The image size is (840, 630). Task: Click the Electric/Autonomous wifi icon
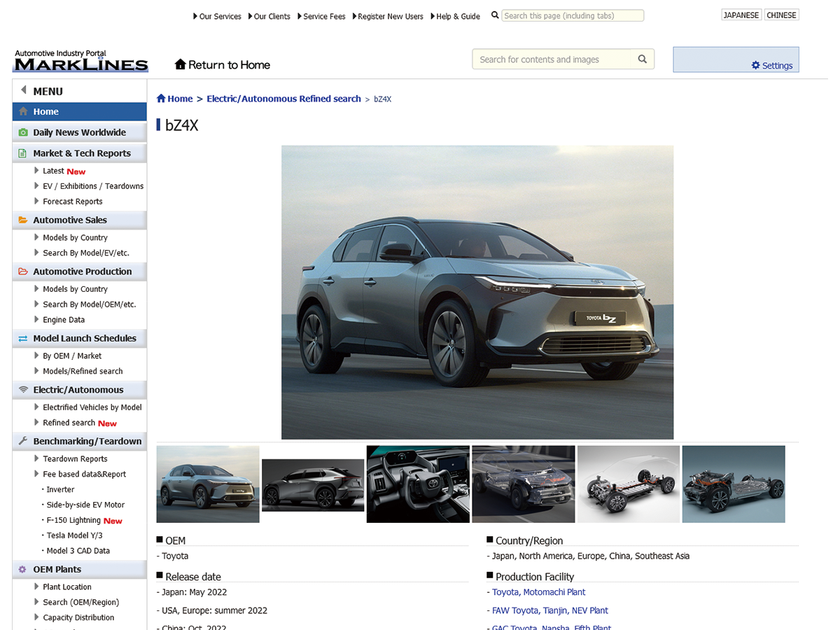click(x=23, y=390)
